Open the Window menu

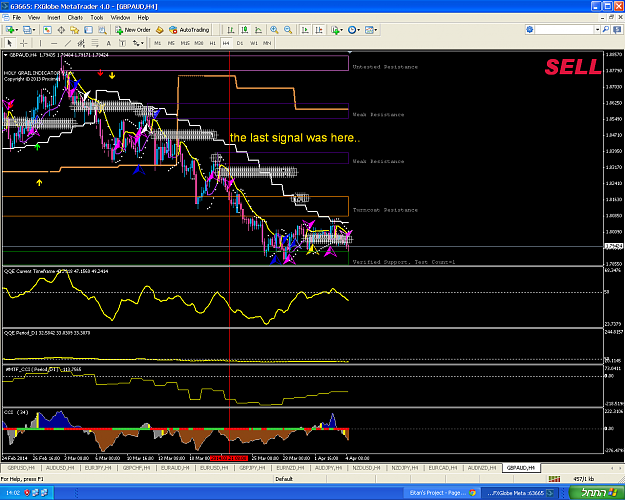pos(120,18)
